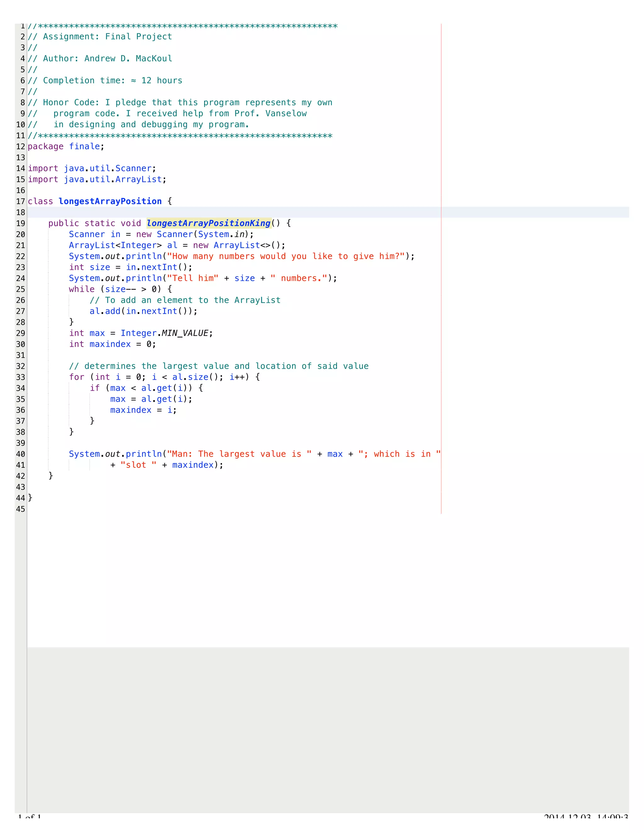The width and height of the screenshot is (644, 833).
Task: Click 'maxindex = i;' assignment
Action: [143, 410]
